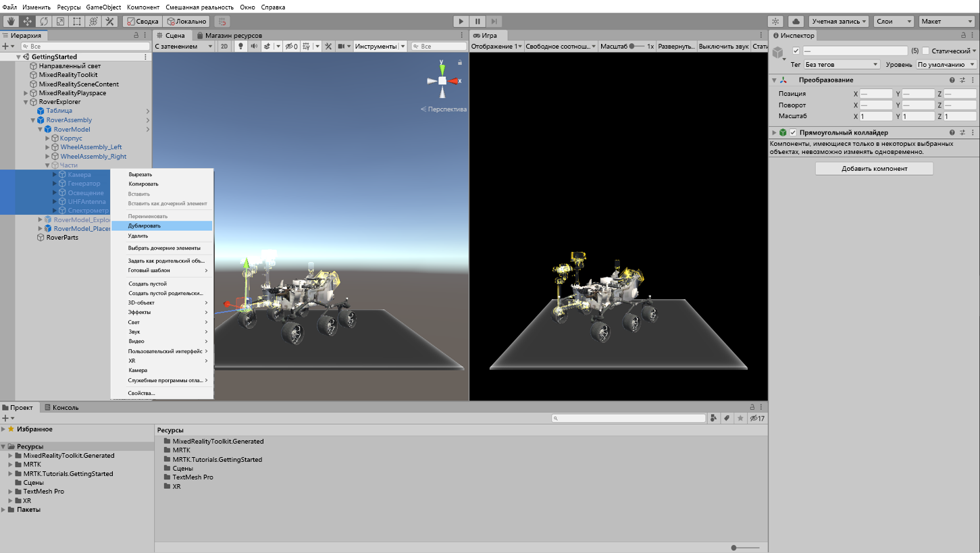
Task: Toggle pivot mode button
Action: [143, 22]
